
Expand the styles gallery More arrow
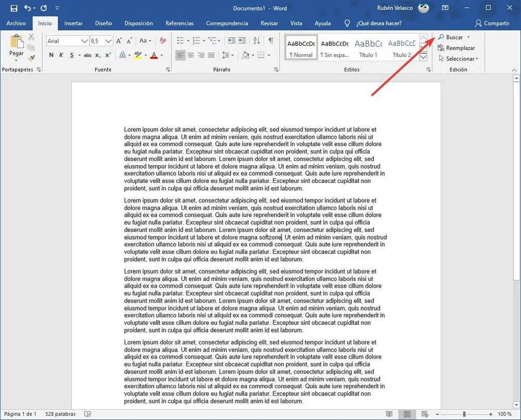pos(423,57)
